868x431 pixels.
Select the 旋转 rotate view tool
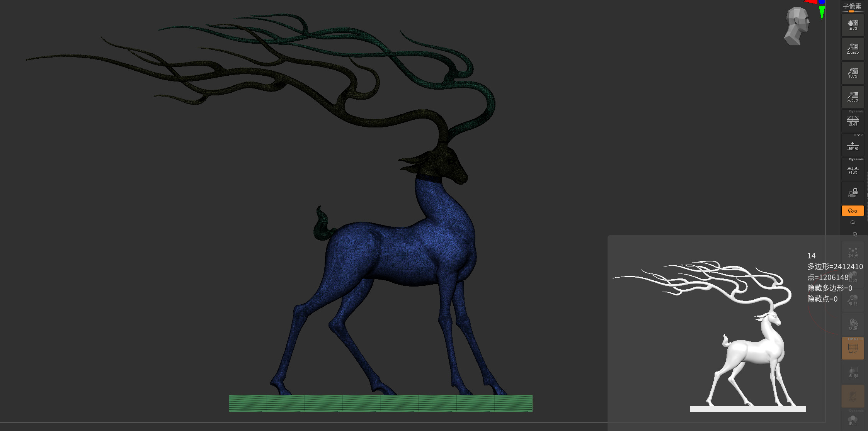[853, 325]
